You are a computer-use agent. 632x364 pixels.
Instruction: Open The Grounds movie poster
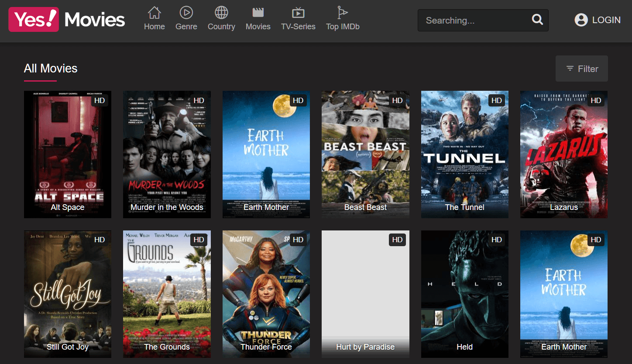[167, 294]
